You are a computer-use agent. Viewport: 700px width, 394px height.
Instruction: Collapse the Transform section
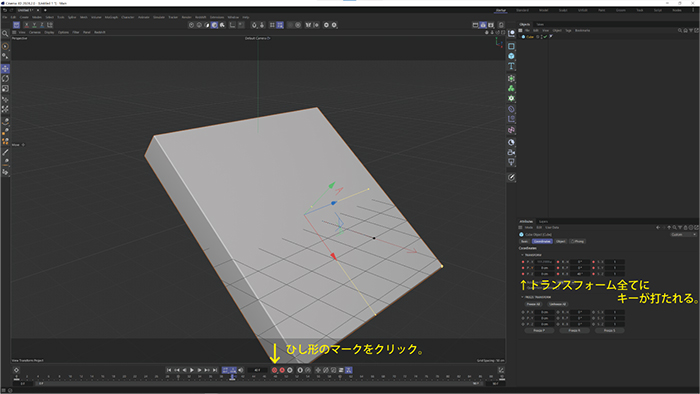click(523, 255)
